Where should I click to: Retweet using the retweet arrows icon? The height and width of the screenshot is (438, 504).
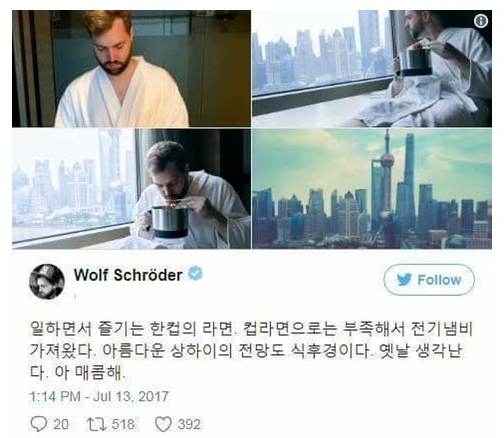(x=96, y=424)
